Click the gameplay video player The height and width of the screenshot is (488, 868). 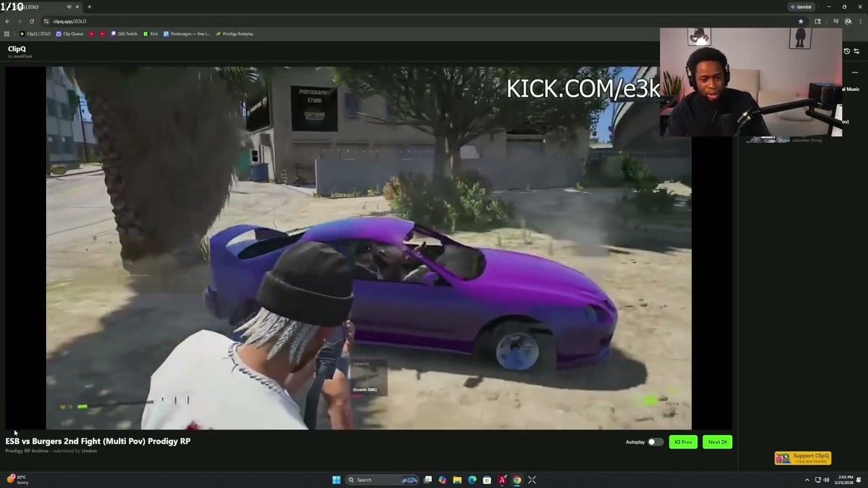pos(369,248)
